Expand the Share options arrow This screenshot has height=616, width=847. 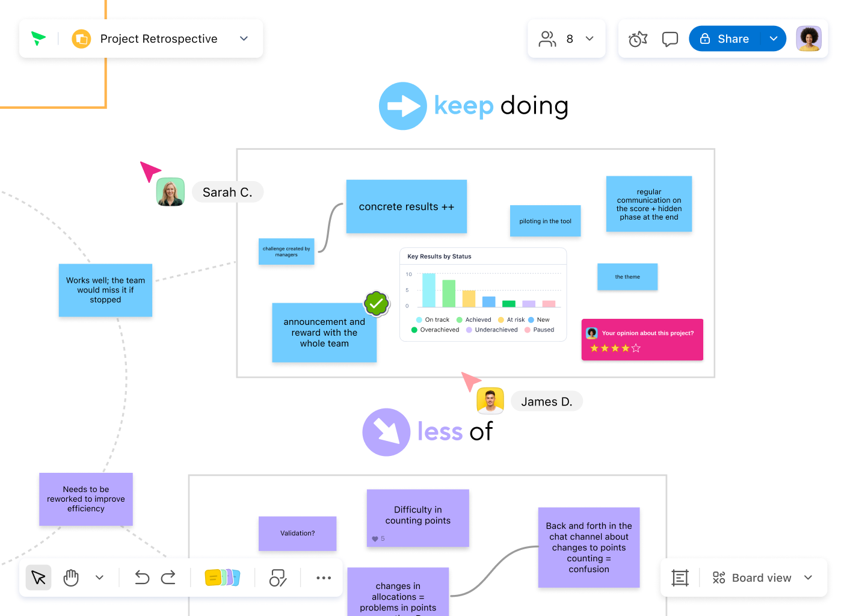coord(774,38)
